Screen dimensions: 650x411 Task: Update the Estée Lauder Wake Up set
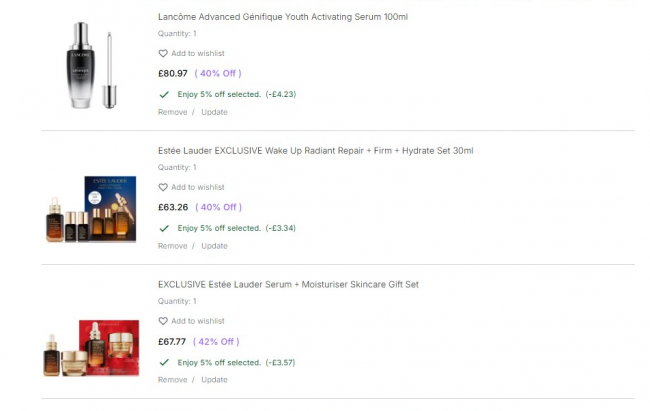(x=214, y=246)
